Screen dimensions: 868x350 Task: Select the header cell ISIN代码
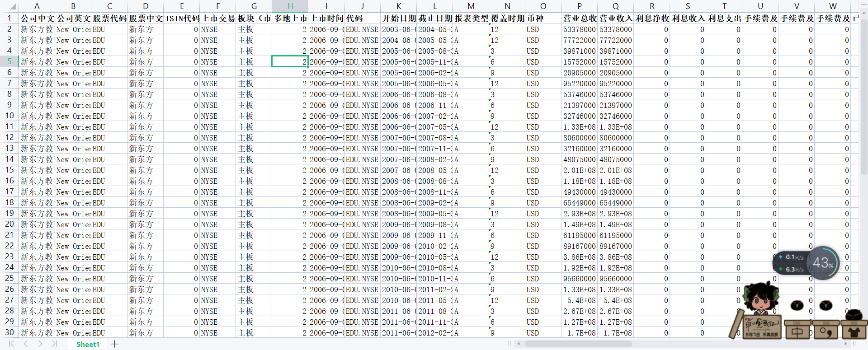182,18
